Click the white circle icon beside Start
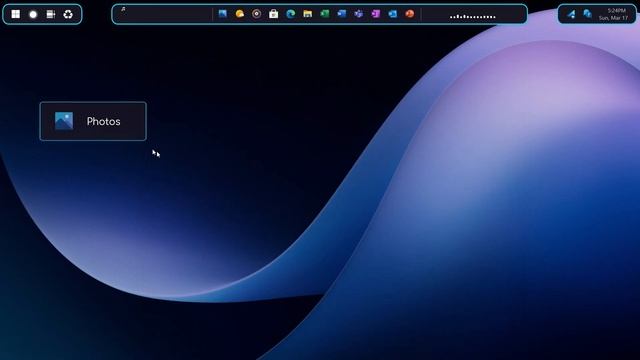640x360 pixels. click(x=33, y=15)
